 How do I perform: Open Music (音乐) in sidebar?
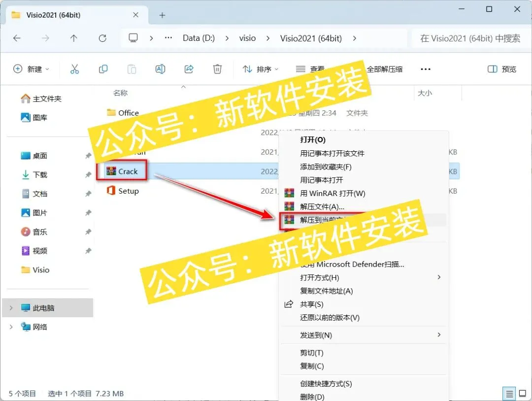click(34, 232)
